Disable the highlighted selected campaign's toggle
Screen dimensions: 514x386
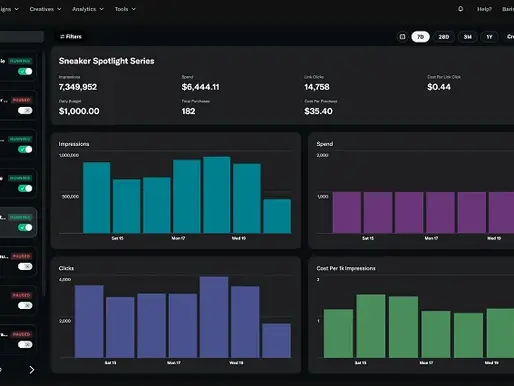tap(25, 227)
